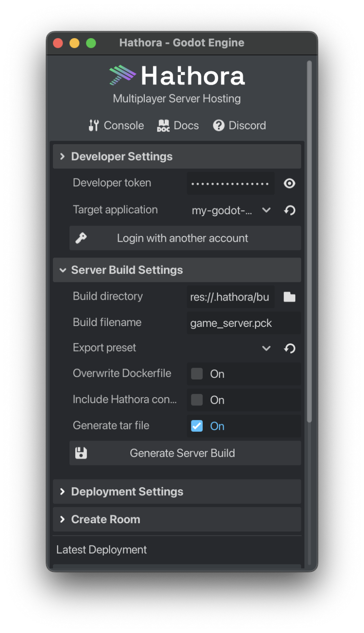Screen dimensions: 364x633
Task: Click the Build directory label
Action: (x=108, y=296)
